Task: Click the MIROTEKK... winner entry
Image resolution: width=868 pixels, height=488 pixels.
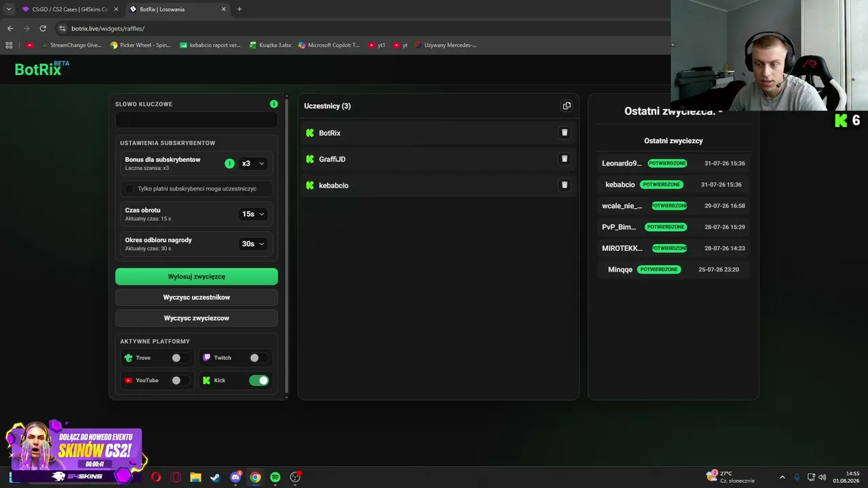Action: pyautogui.click(x=674, y=248)
